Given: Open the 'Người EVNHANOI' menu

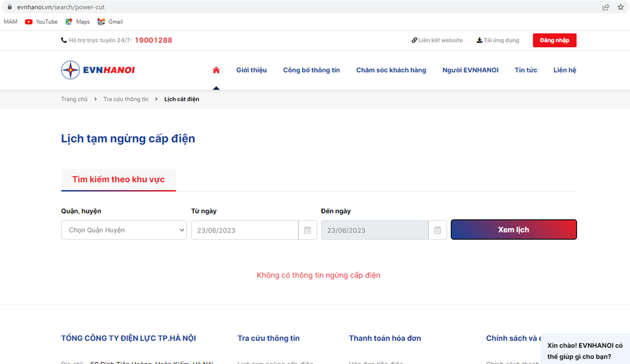Looking at the screenshot, I should pyautogui.click(x=471, y=70).
